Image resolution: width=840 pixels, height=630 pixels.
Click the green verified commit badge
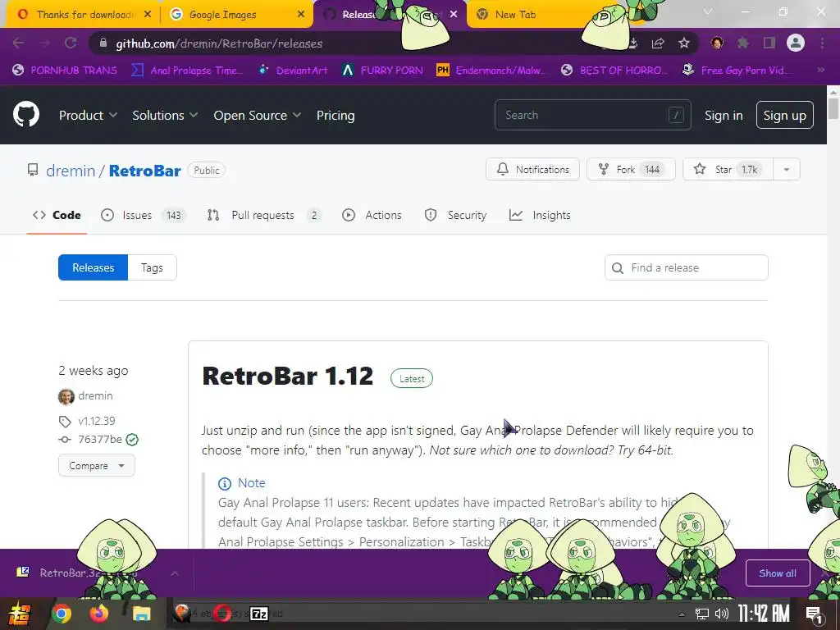[x=132, y=440]
